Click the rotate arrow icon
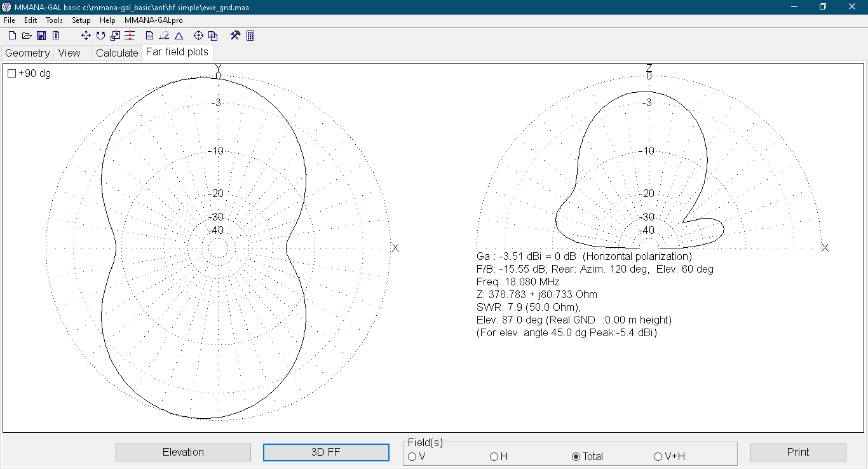The image size is (868, 469). (x=100, y=36)
